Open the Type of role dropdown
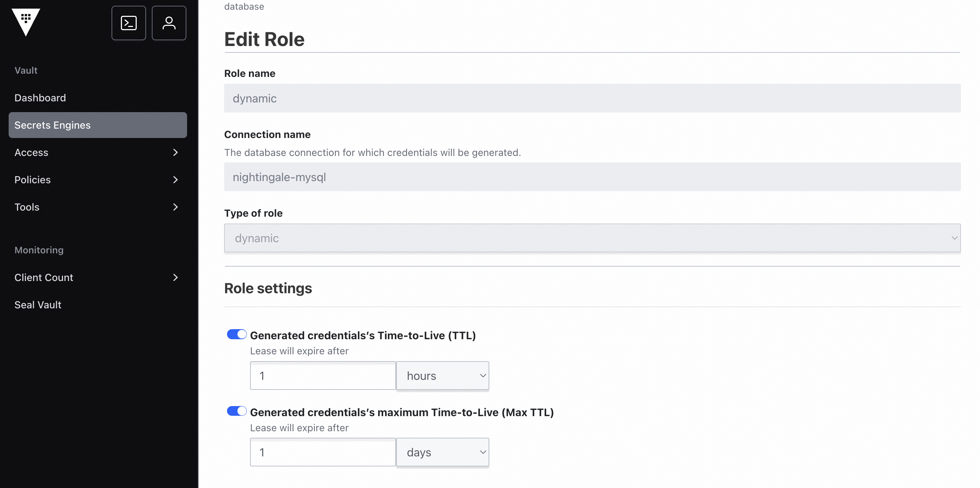Viewport: 980px width, 488px height. (592, 238)
